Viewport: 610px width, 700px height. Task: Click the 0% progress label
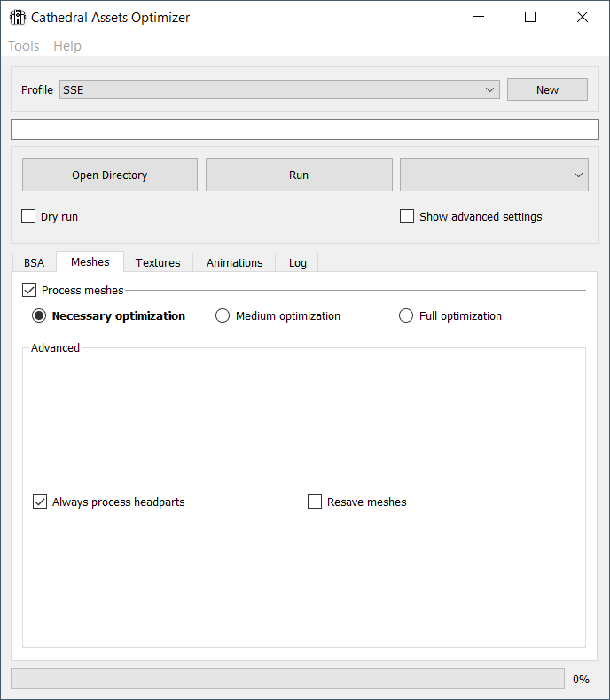pyautogui.click(x=581, y=679)
